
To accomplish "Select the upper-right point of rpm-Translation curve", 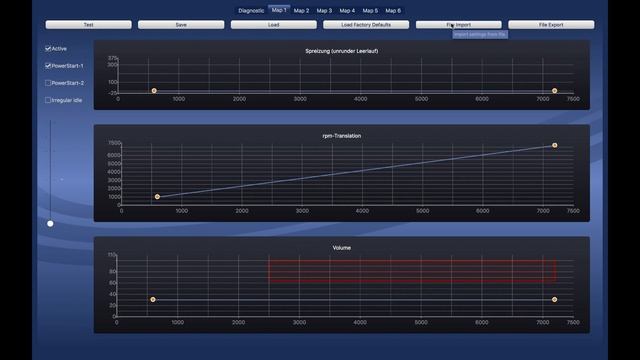I will pos(554,145).
